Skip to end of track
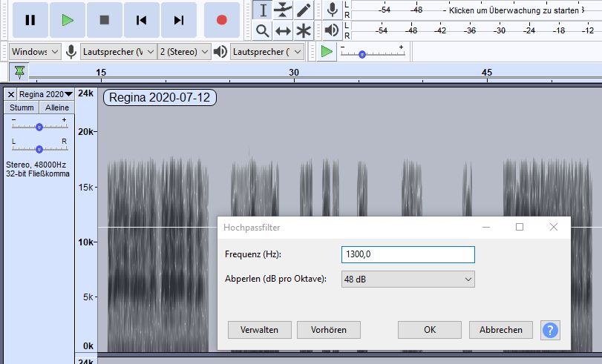This screenshot has width=602, height=364. (179, 20)
